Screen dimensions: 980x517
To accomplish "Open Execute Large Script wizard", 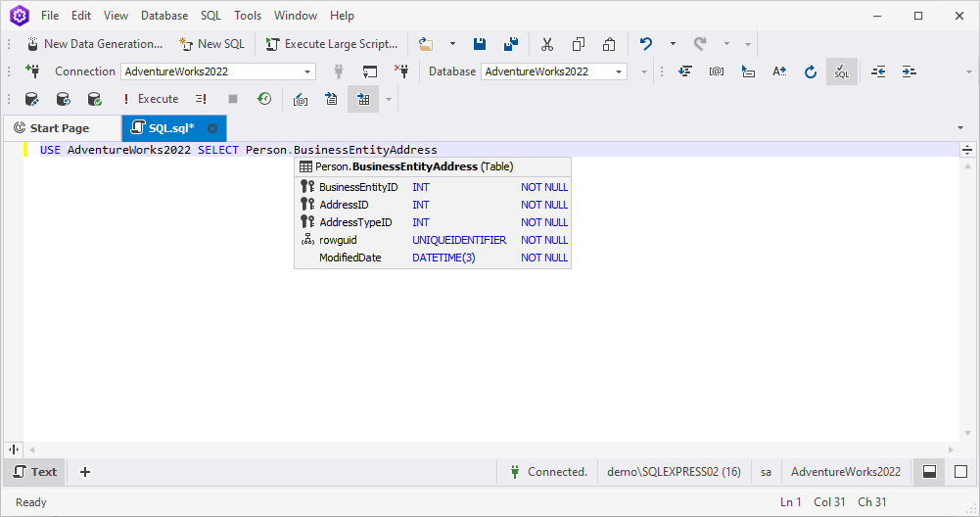I will coord(331,44).
